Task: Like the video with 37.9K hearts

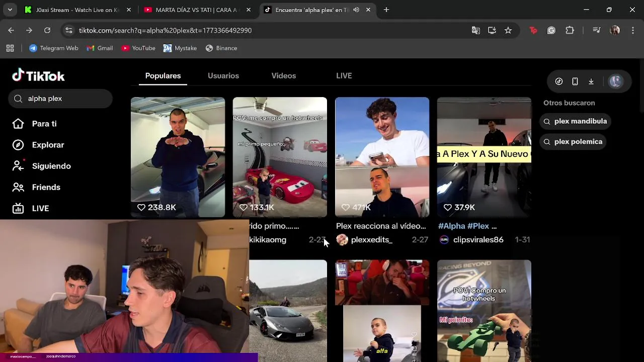Action: coord(448,207)
